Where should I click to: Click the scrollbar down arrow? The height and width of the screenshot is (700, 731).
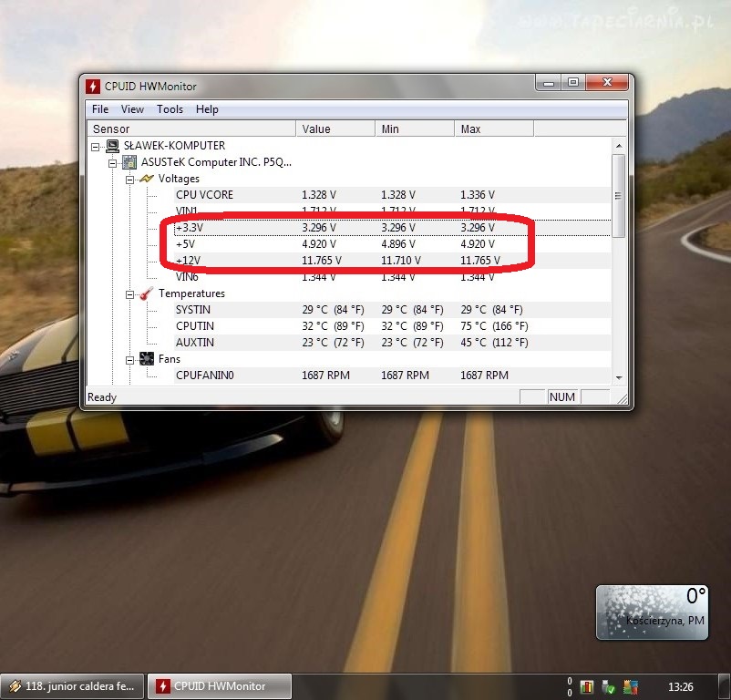point(619,377)
